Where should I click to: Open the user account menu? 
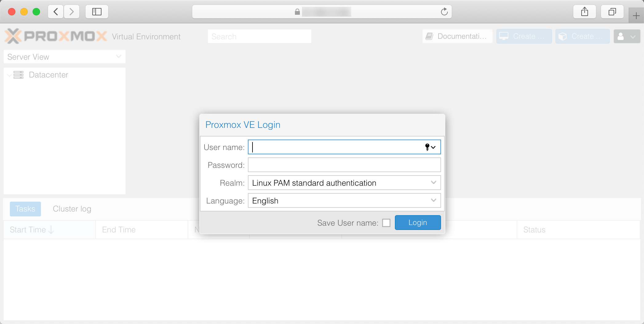pos(626,36)
